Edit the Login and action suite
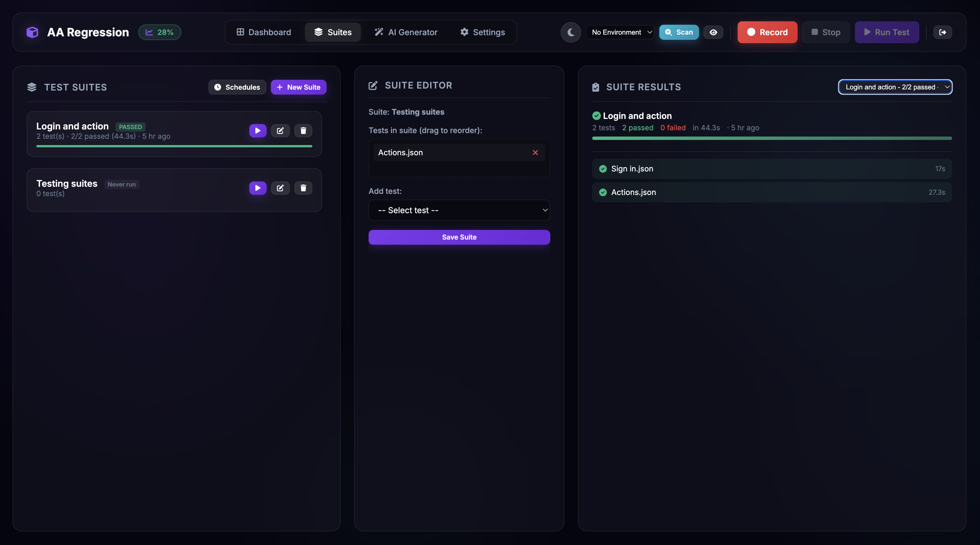The width and height of the screenshot is (980, 545). tap(280, 131)
